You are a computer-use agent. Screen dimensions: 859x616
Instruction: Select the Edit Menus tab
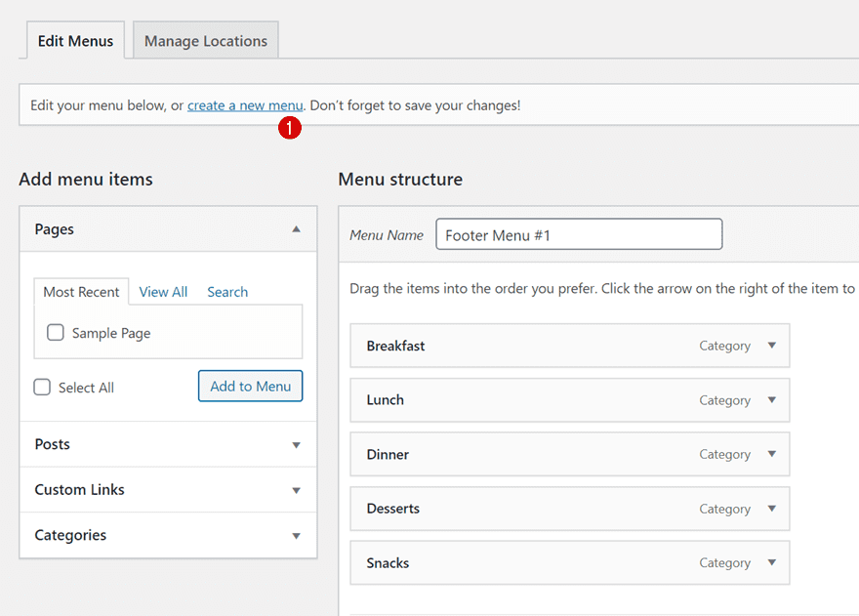tap(75, 40)
